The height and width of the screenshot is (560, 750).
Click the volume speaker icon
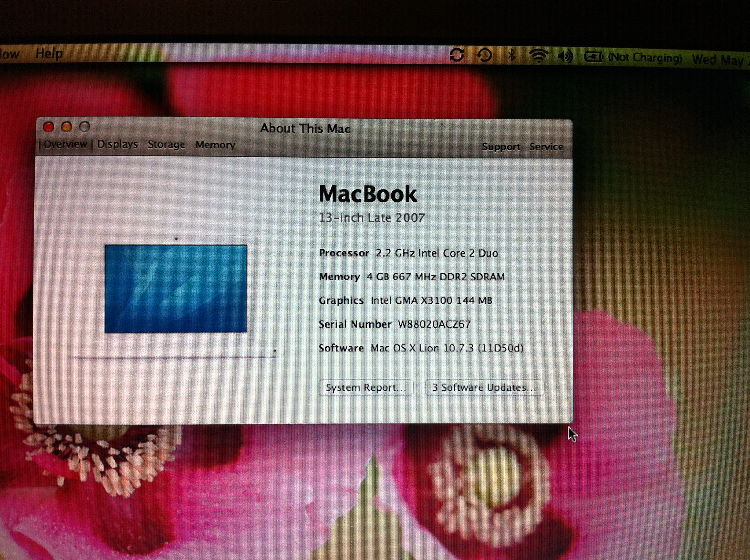(565, 56)
